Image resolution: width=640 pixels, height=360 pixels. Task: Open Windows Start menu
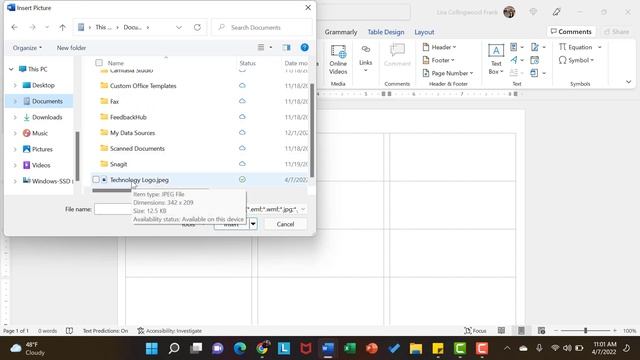pyautogui.click(x=152, y=349)
